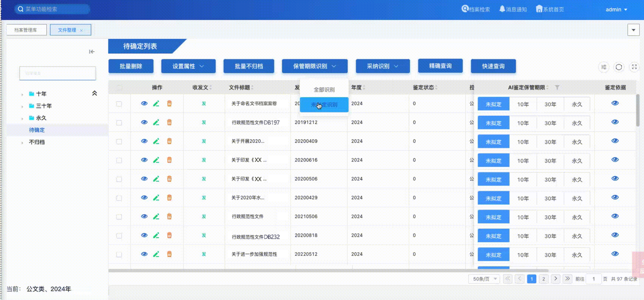The image size is (644, 300).
Task: Tick the checkbox for 关于命名文书档案案卷 row
Action: [x=119, y=104]
